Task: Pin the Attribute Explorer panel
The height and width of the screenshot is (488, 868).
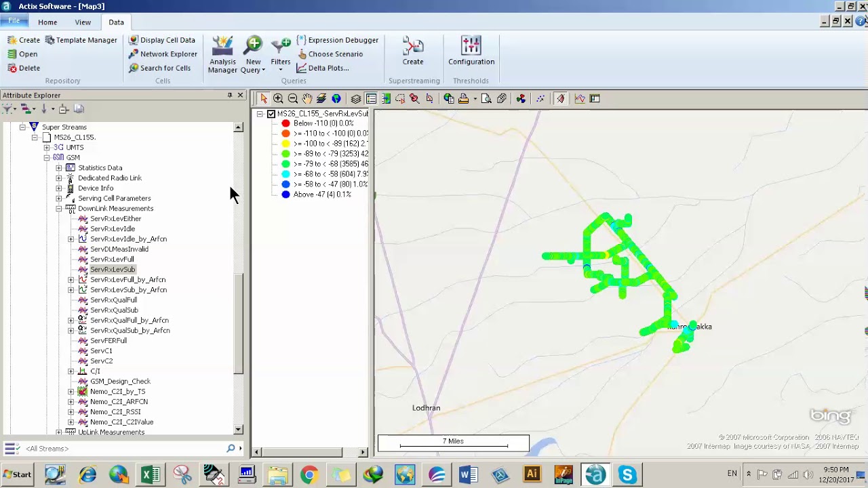Action: tap(230, 96)
